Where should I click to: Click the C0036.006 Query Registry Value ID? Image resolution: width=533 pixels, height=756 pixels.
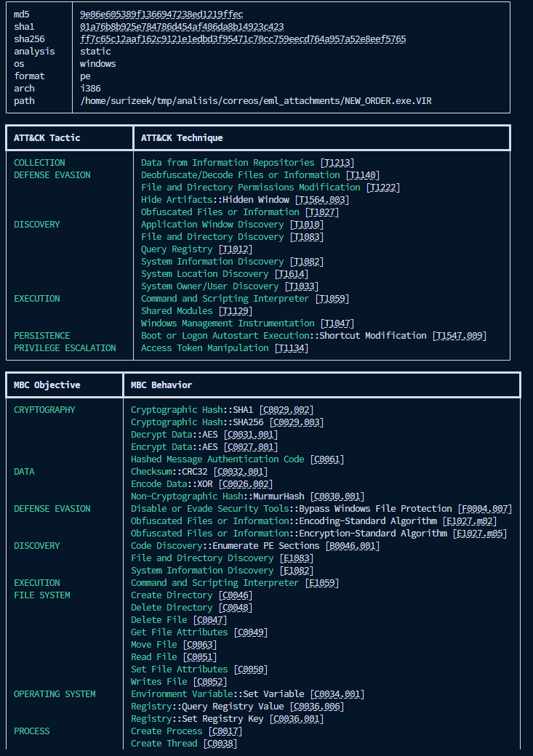click(x=317, y=707)
